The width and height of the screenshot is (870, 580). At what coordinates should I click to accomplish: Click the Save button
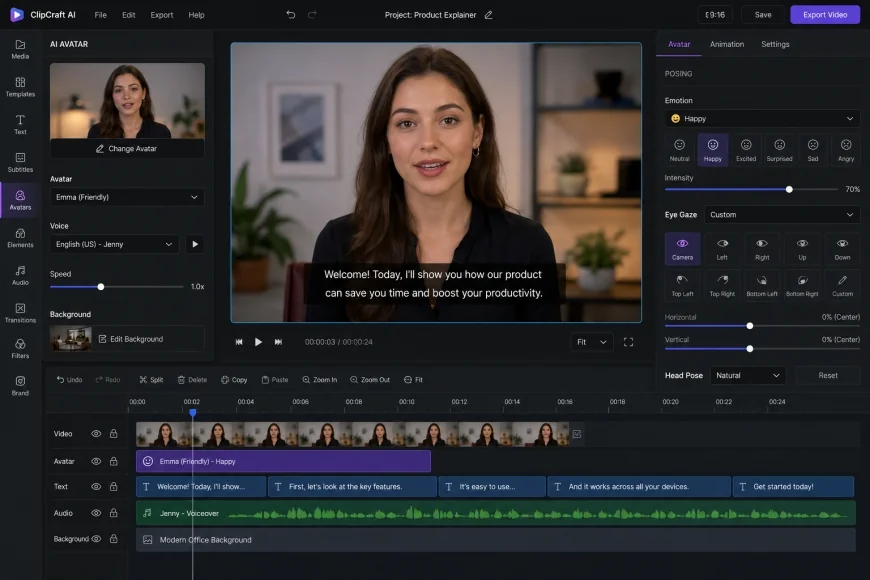[x=763, y=15]
